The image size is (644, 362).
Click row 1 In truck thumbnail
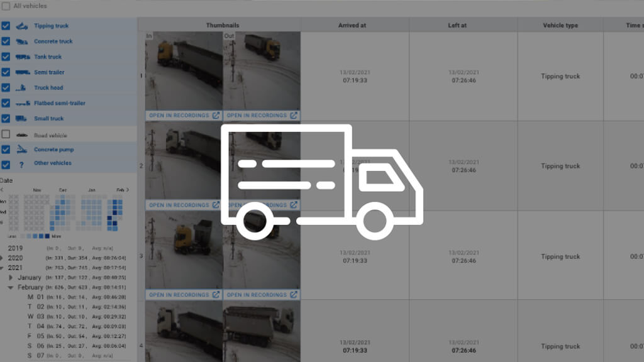coord(184,71)
